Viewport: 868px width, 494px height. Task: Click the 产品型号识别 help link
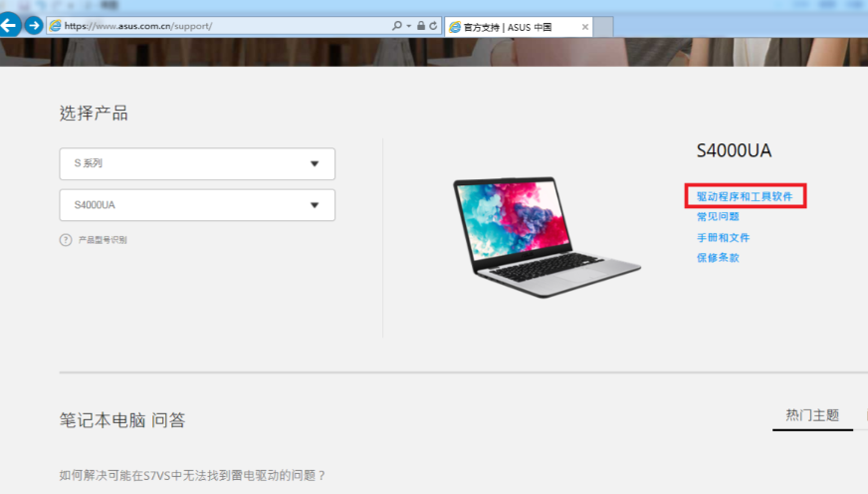coord(103,240)
